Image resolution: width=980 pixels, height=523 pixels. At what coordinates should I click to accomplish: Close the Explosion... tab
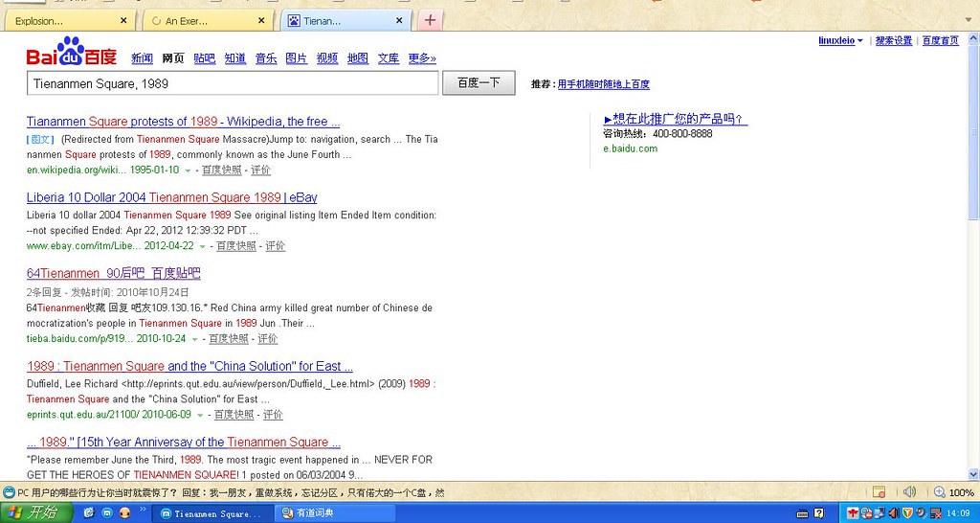tap(123, 21)
